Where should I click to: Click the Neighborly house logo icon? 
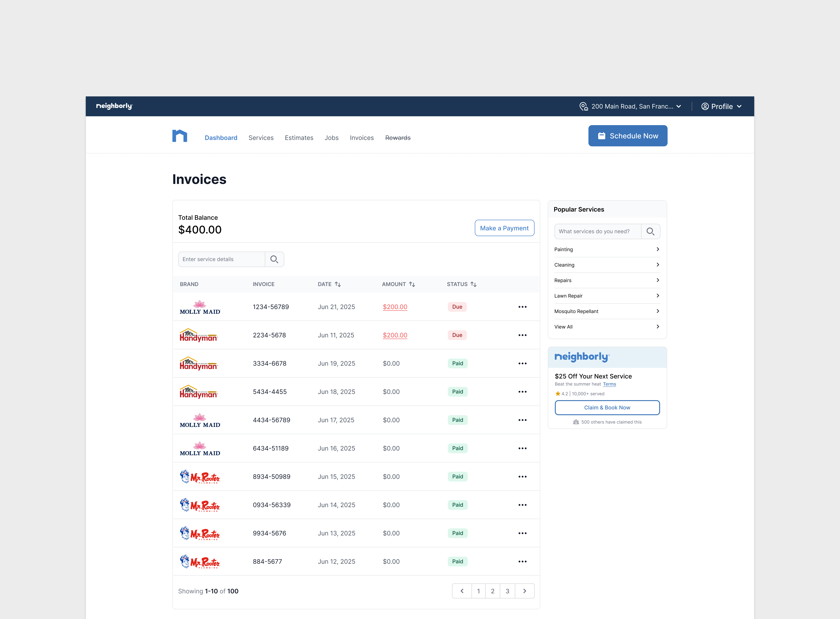[x=179, y=136]
